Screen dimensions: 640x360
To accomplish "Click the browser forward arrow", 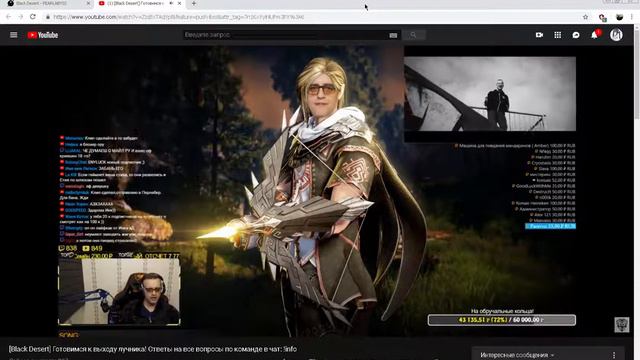I will [x=20, y=17].
